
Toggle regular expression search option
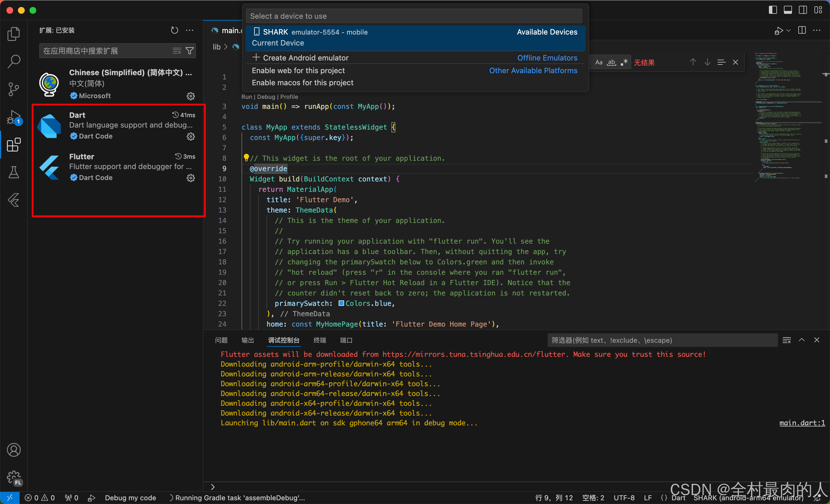click(x=624, y=62)
